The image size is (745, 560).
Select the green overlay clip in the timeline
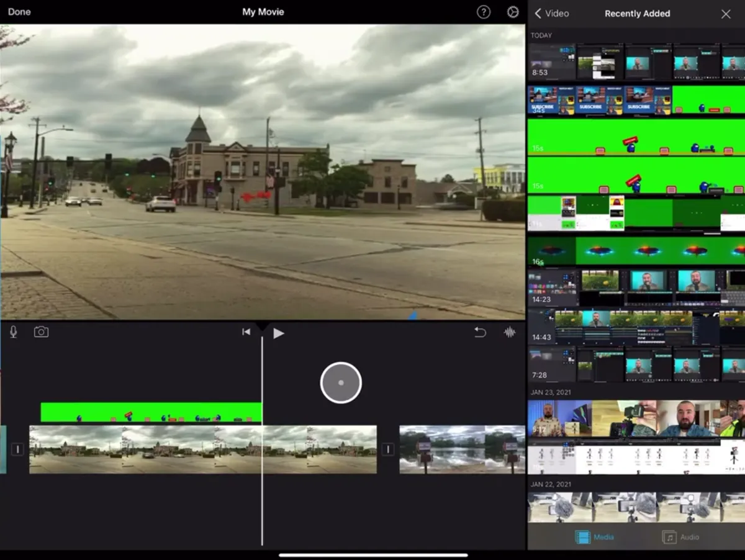(149, 412)
